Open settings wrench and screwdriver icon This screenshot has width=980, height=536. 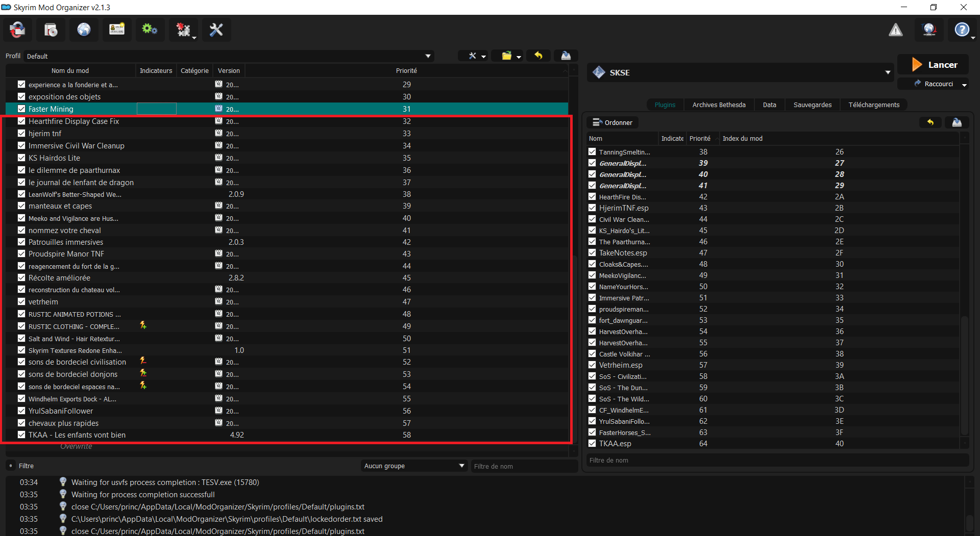(x=216, y=30)
